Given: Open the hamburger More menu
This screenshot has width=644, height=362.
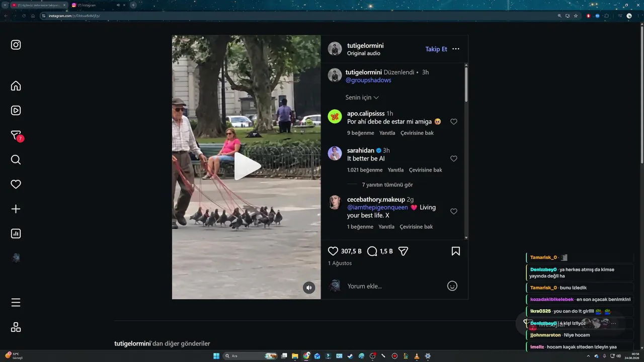Looking at the screenshot, I should (x=16, y=303).
